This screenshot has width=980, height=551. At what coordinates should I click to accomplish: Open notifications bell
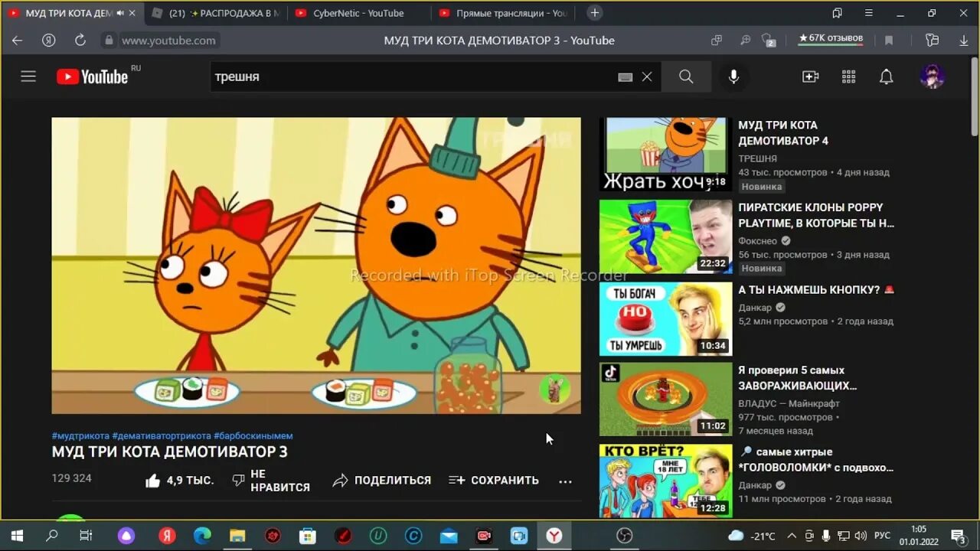[x=886, y=77]
